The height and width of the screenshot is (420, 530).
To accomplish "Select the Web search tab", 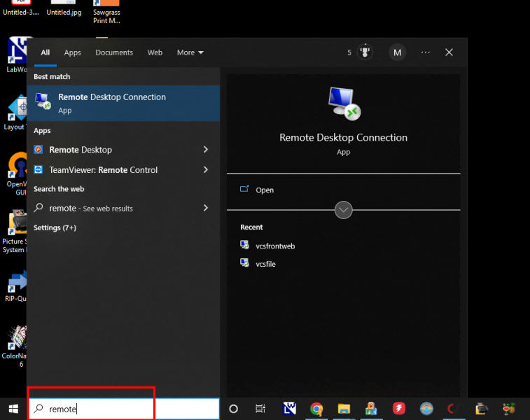I will point(155,52).
